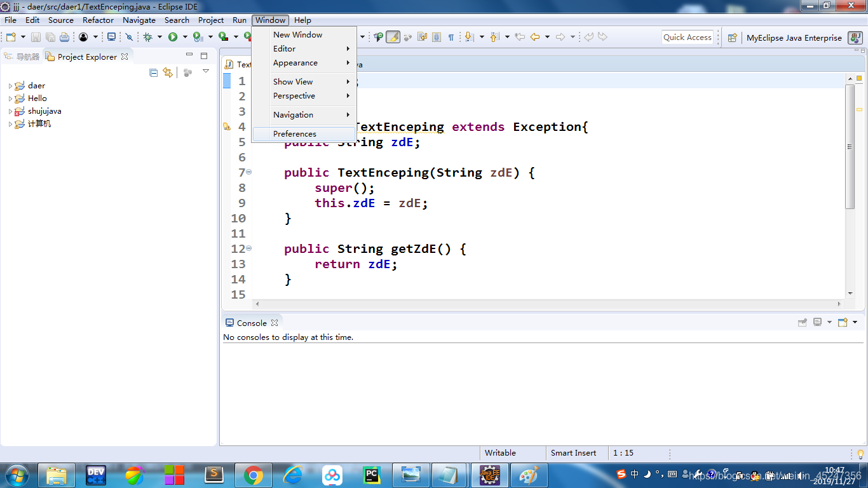The image size is (868, 488).
Task: Open the Help menu
Action: pos(303,20)
